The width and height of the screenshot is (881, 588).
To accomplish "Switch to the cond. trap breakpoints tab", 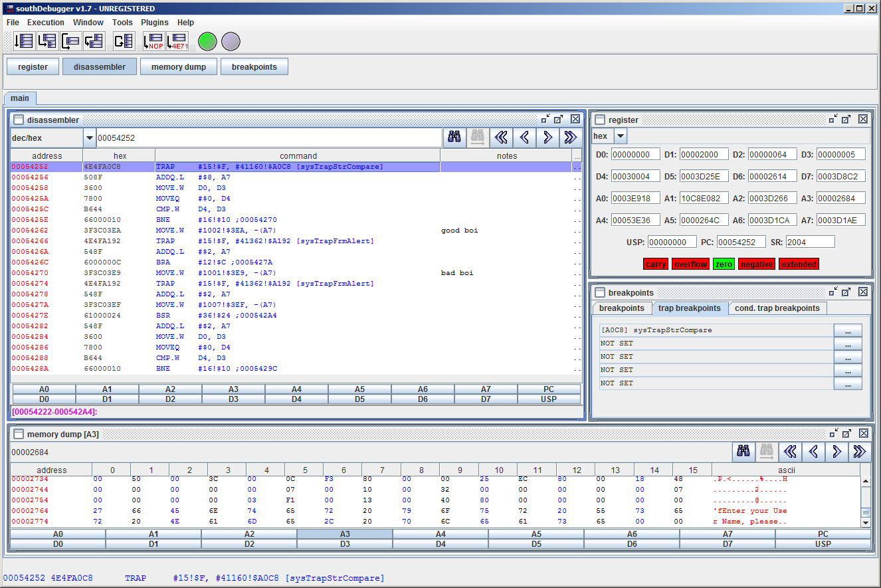I will tap(778, 308).
